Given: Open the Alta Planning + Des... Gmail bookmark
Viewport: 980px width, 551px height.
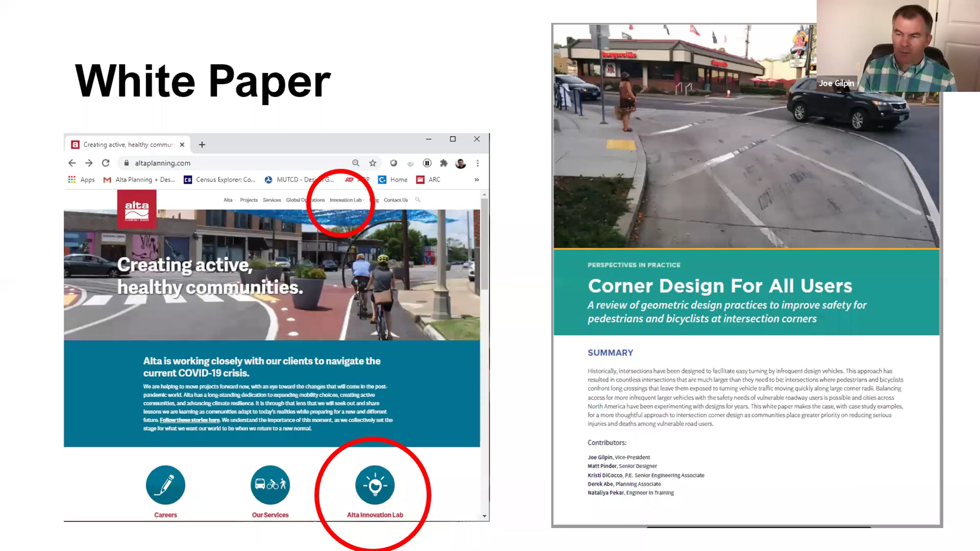Looking at the screenshot, I should tap(139, 180).
